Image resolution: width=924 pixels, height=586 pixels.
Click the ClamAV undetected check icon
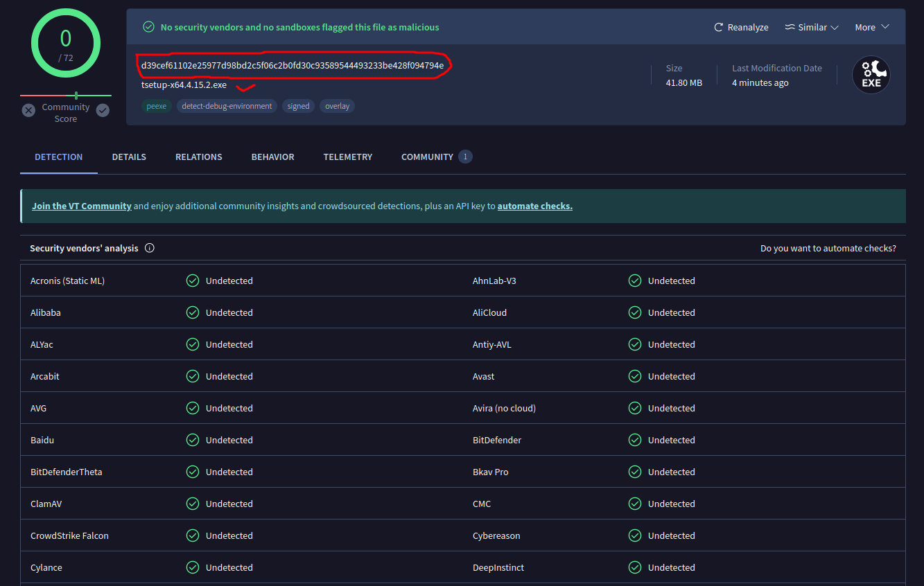pos(193,504)
